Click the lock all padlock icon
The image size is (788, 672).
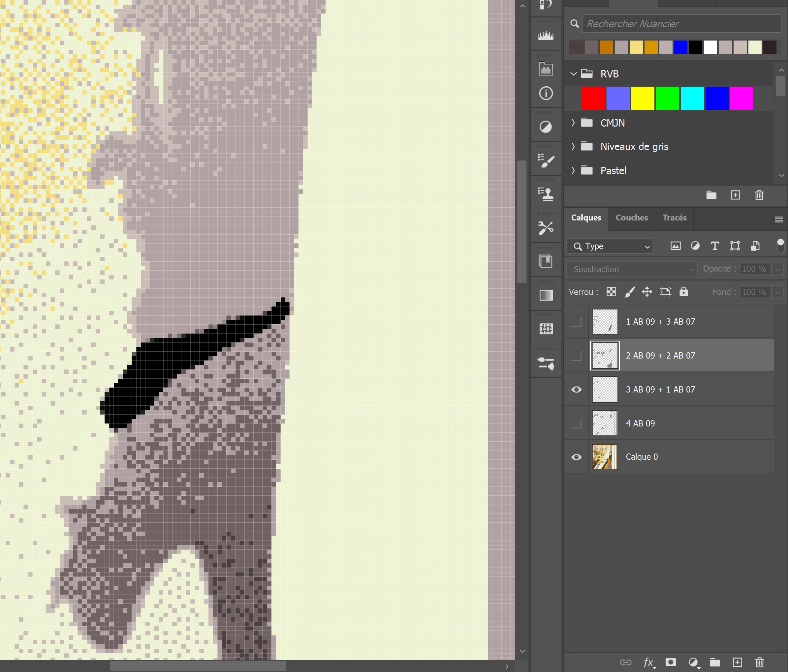[683, 292]
